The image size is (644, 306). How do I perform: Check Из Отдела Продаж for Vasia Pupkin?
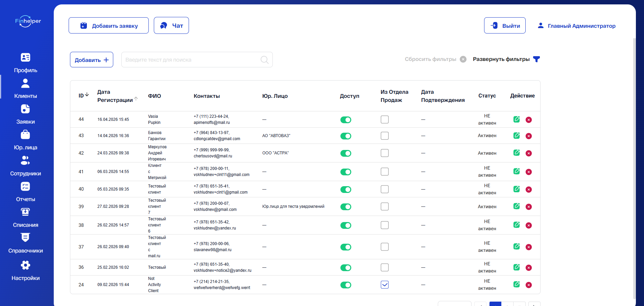tap(385, 119)
